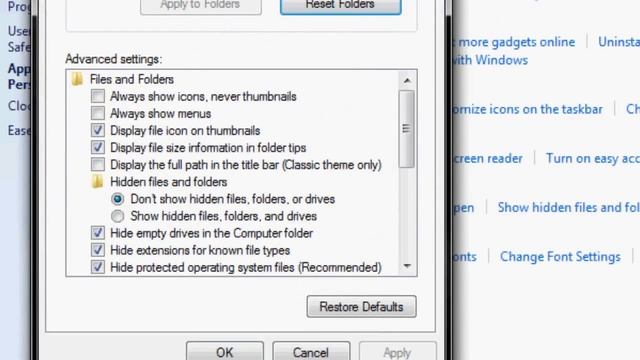Open the 'screen reader' link in Control Panel

coord(488,158)
